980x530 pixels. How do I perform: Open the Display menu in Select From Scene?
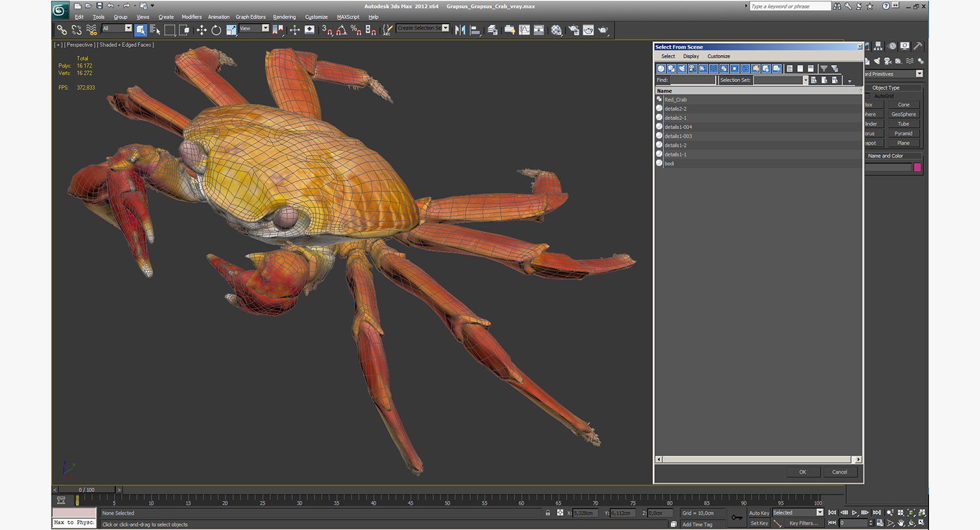(x=691, y=56)
